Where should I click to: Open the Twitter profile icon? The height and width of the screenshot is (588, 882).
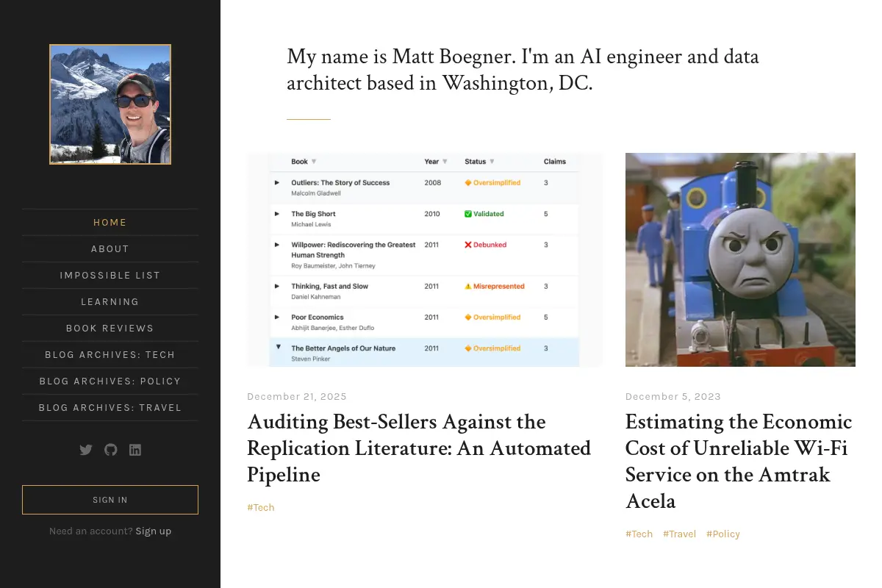(x=86, y=450)
